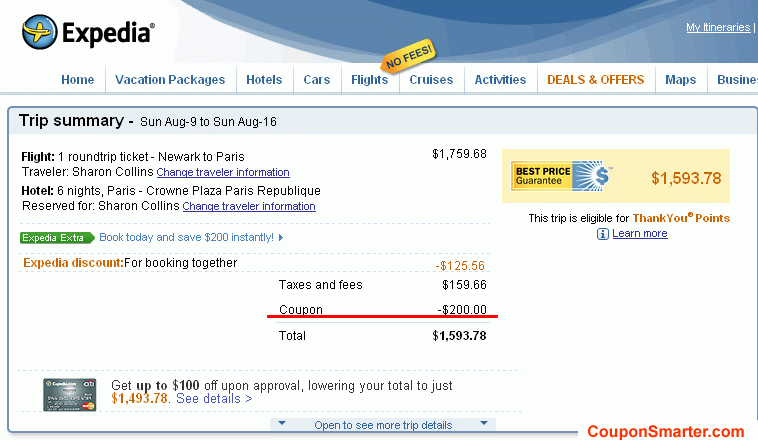Go to the Cars tab

[317, 80]
